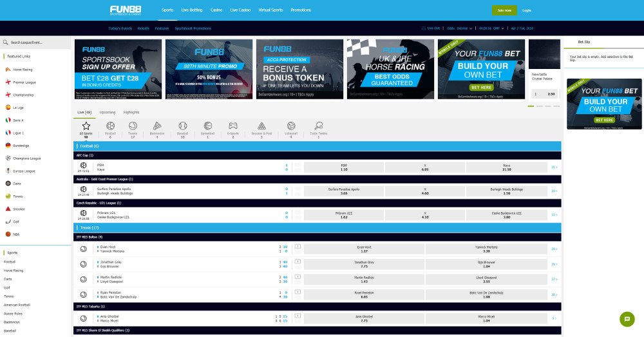Image resolution: width=644 pixels, height=337 pixels.
Task: Open the Sports top navigation tab
Action: click(167, 10)
